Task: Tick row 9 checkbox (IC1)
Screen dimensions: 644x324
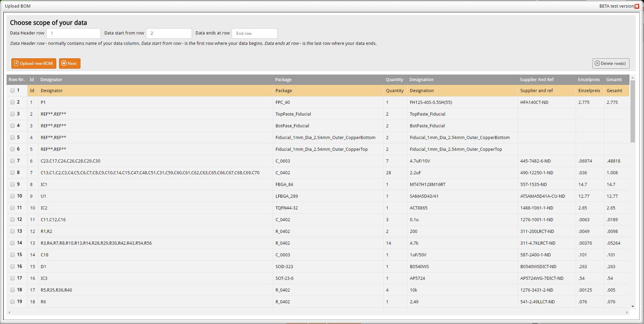Action: click(12, 184)
